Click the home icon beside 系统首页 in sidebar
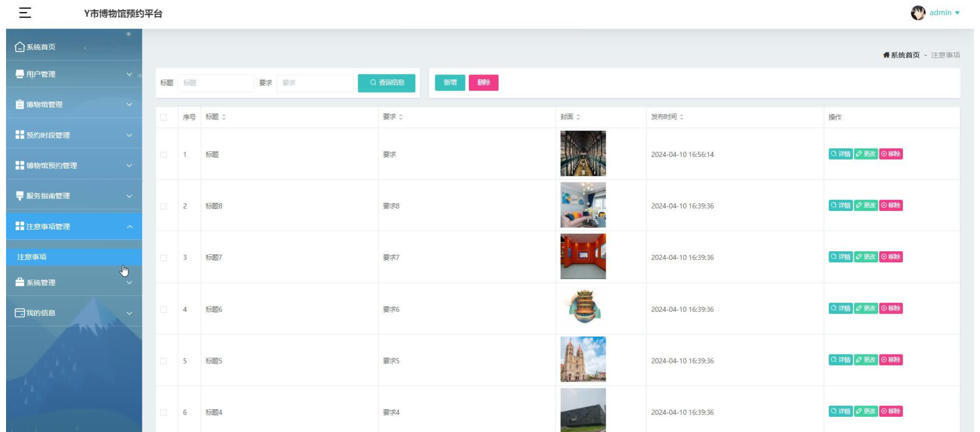 tap(20, 47)
